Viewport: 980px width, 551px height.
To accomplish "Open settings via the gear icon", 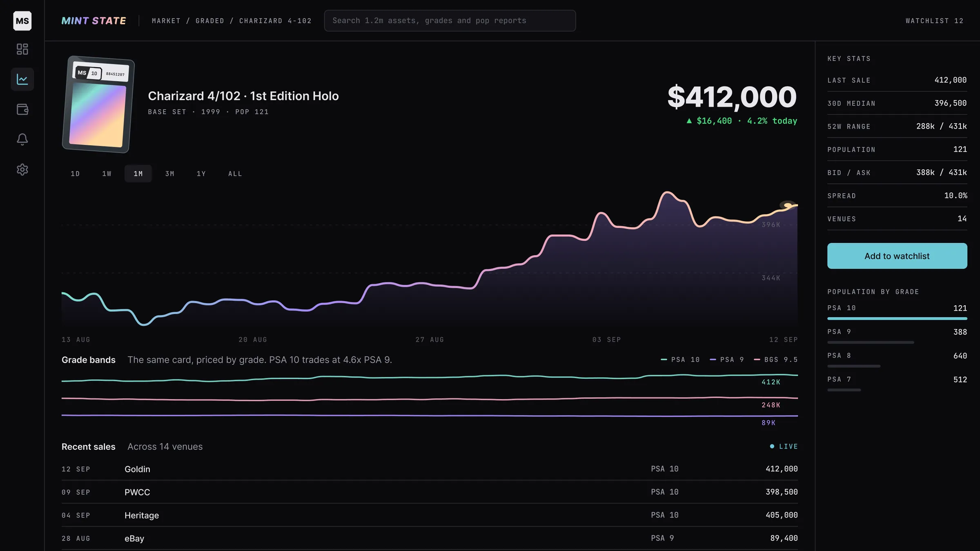I will pyautogui.click(x=22, y=169).
